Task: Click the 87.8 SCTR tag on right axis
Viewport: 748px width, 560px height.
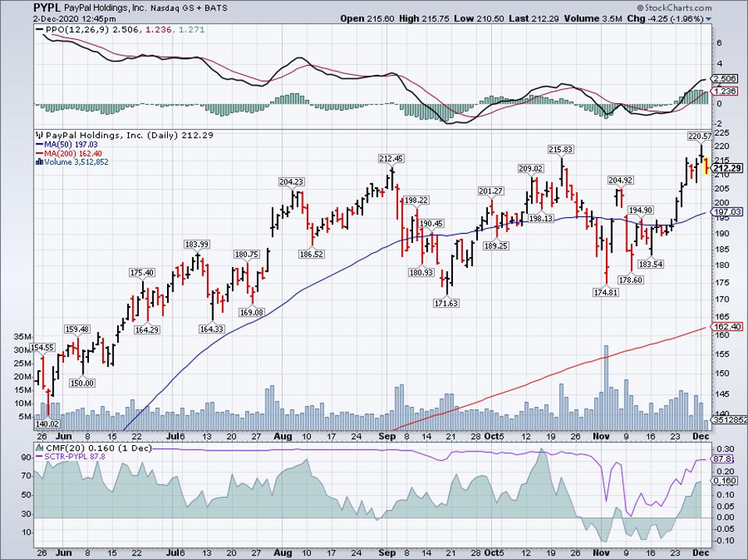Action: pos(723,458)
